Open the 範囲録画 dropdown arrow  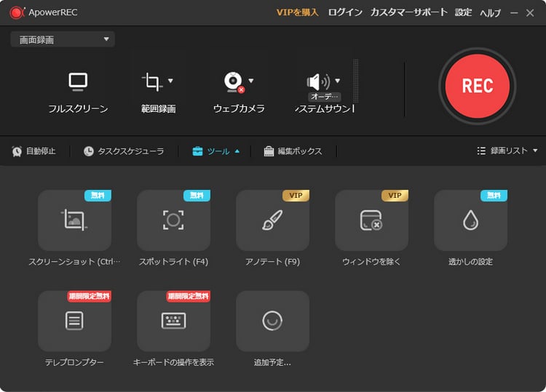tap(170, 81)
